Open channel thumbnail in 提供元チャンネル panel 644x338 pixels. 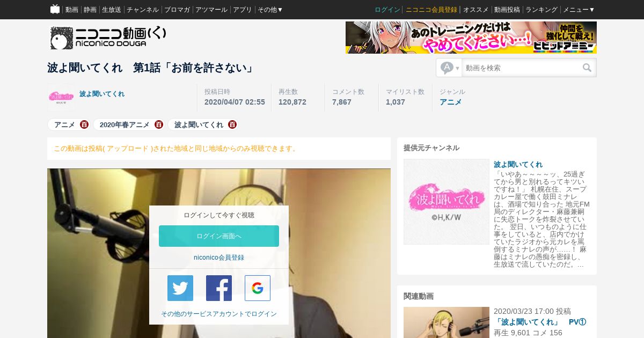pyautogui.click(x=447, y=202)
